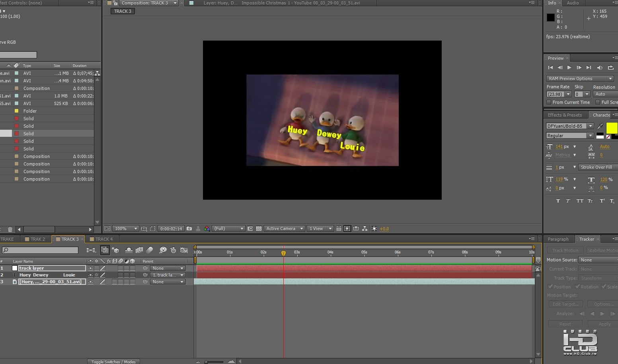The width and height of the screenshot is (618, 364).
Task: Switch to the TRACK 4 timeline tab
Action: coord(103,239)
